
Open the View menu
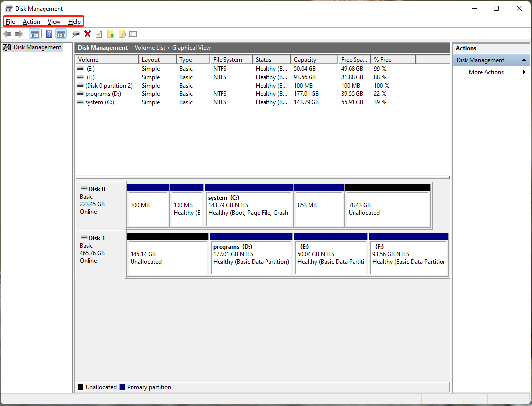click(x=54, y=22)
